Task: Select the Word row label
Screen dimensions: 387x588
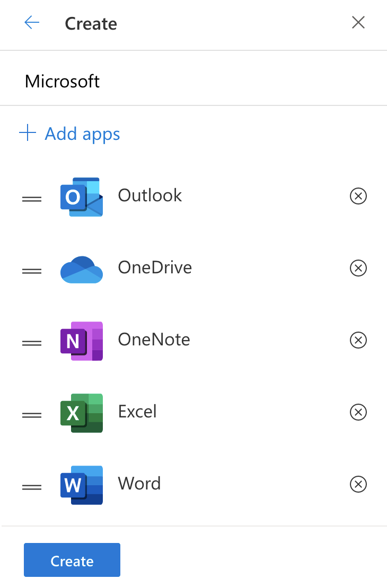Action: [139, 483]
